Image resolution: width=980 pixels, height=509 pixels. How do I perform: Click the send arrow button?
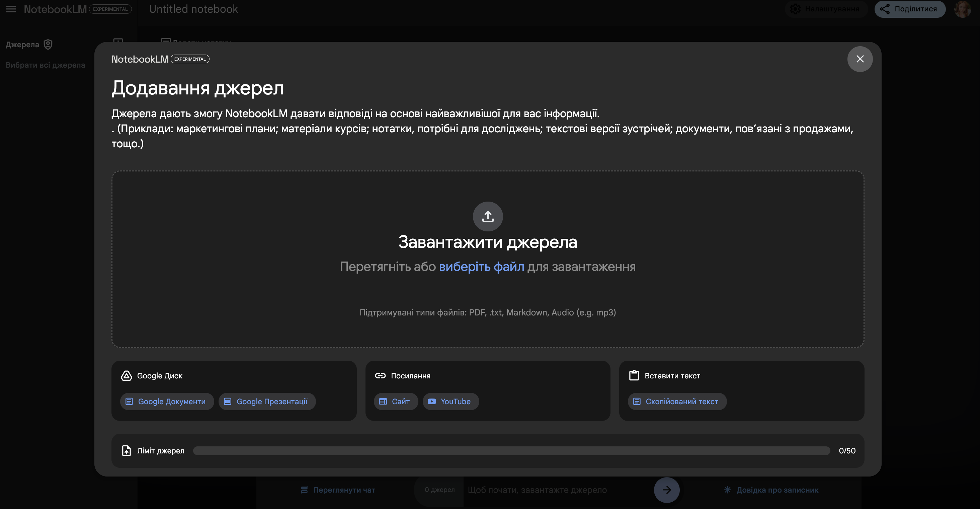(x=666, y=490)
